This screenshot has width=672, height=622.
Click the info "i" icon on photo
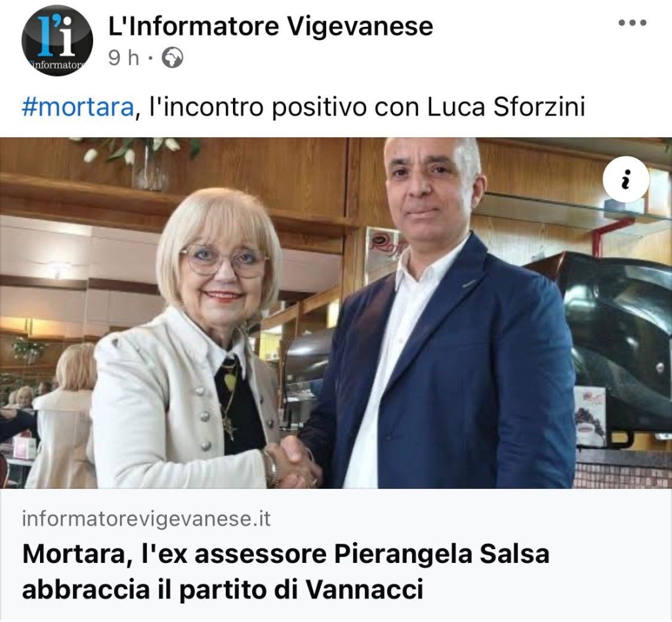625,179
